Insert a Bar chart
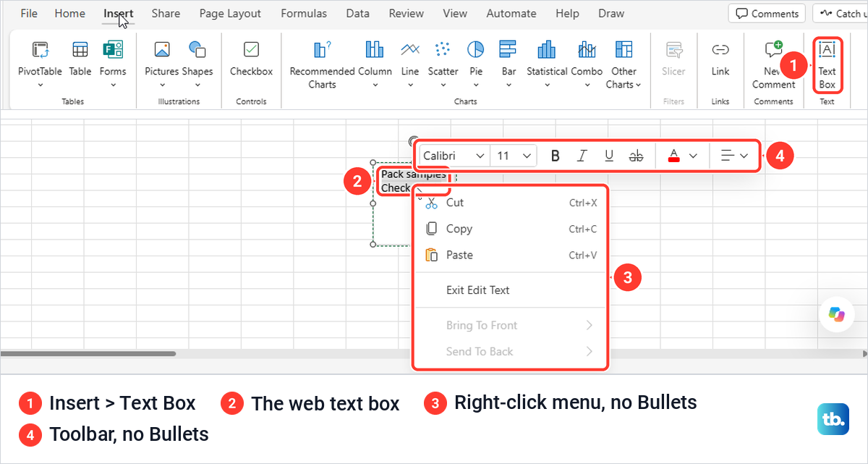Screen dimensions: 868x464 pos(509,62)
